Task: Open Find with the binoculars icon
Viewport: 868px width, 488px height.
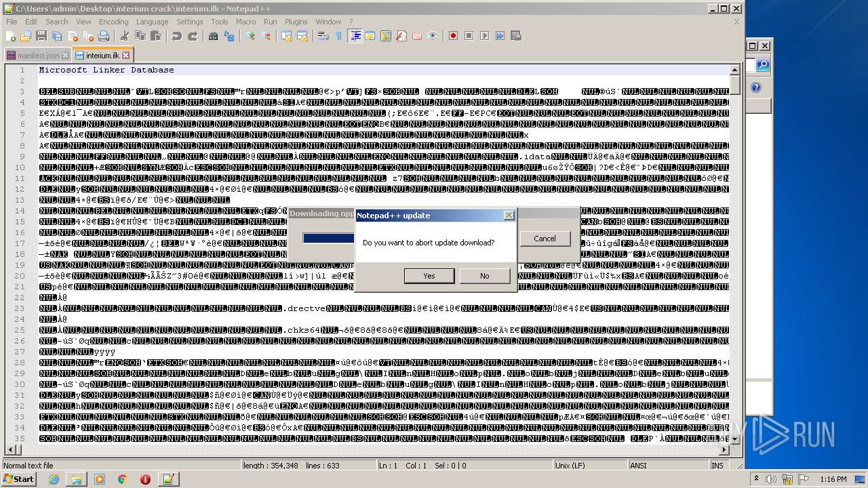Action: click(214, 36)
